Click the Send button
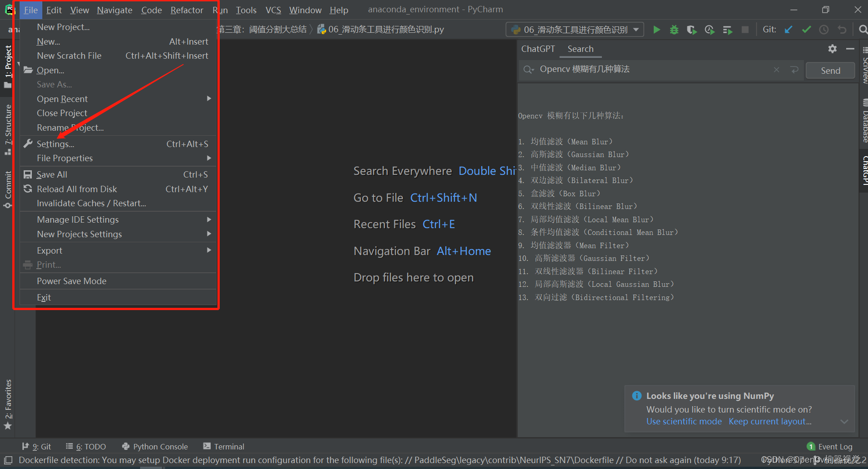 830,71
